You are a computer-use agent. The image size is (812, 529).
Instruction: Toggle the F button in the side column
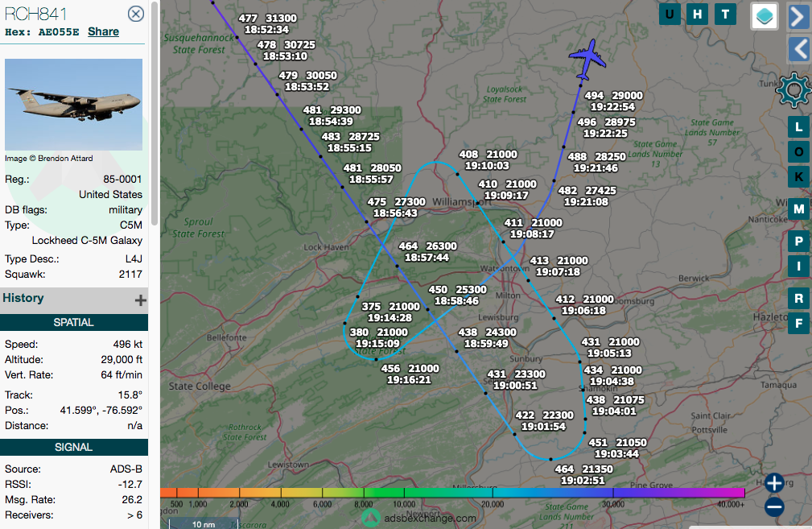798,324
